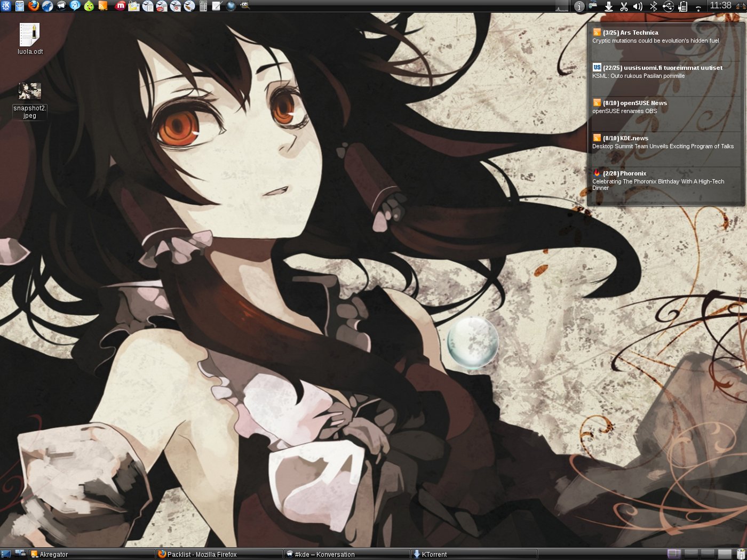
Task: Open the wireless network tray icon
Action: pos(698,8)
